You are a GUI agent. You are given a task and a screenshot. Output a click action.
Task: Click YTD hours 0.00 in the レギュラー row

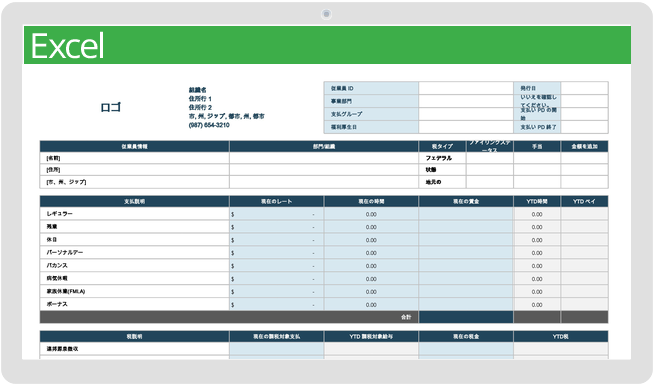pos(537,214)
